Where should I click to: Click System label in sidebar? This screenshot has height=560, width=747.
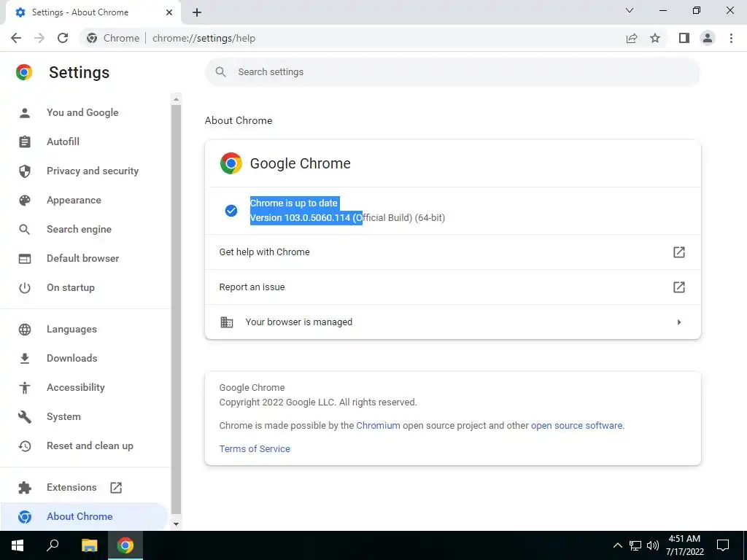(64, 416)
